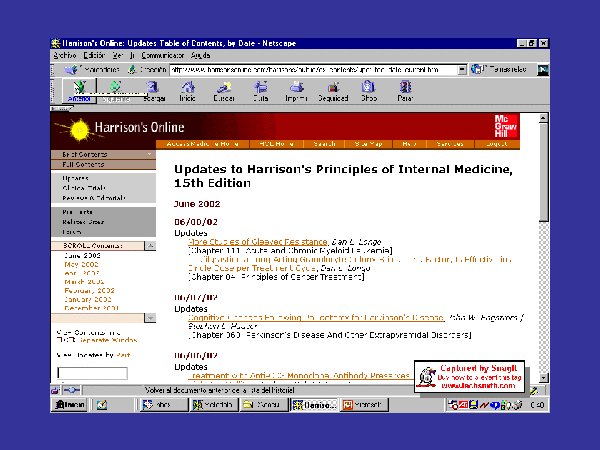The width and height of the screenshot is (600, 450).
Task: Click the quick launch icon beside Inicio
Action: tap(102, 404)
